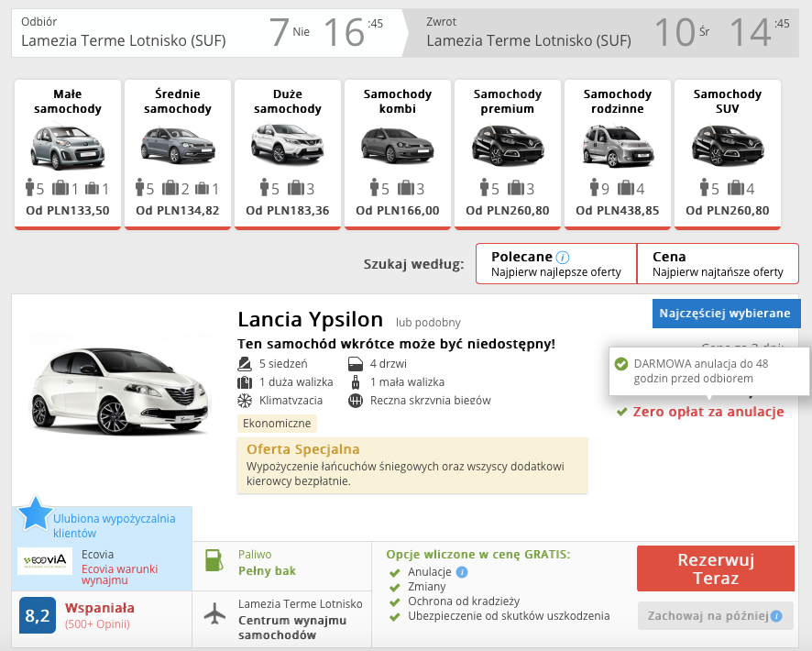Click the Ecovia supplier logo
This screenshot has height=651, width=812.
[x=45, y=560]
